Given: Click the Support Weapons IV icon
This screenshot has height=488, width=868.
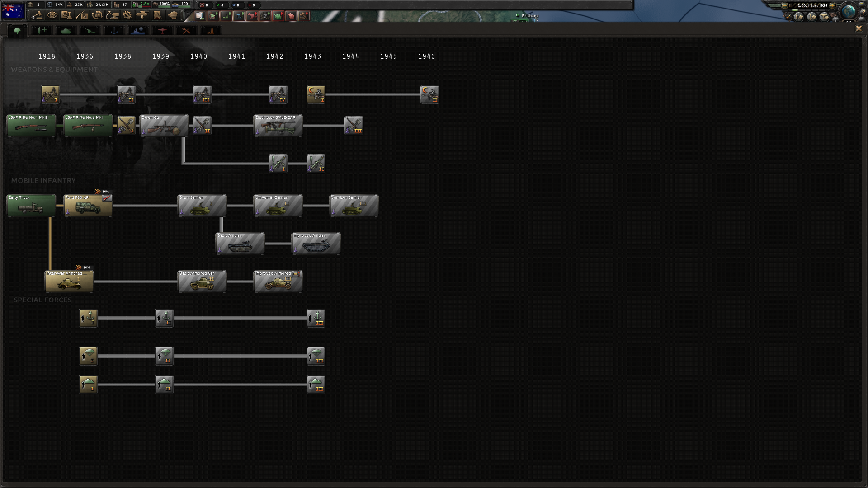Looking at the screenshot, I should point(278,94).
